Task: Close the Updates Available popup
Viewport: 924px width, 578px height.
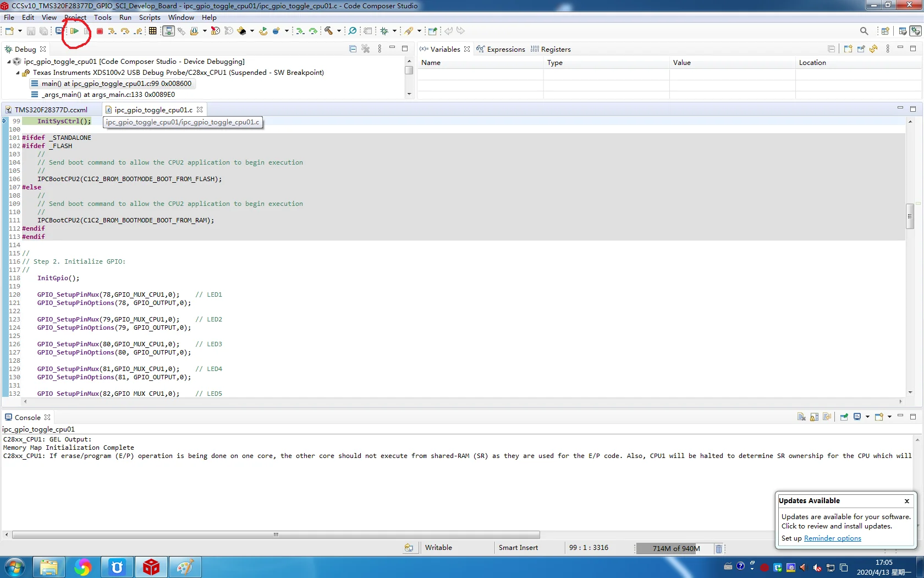Action: (x=907, y=501)
